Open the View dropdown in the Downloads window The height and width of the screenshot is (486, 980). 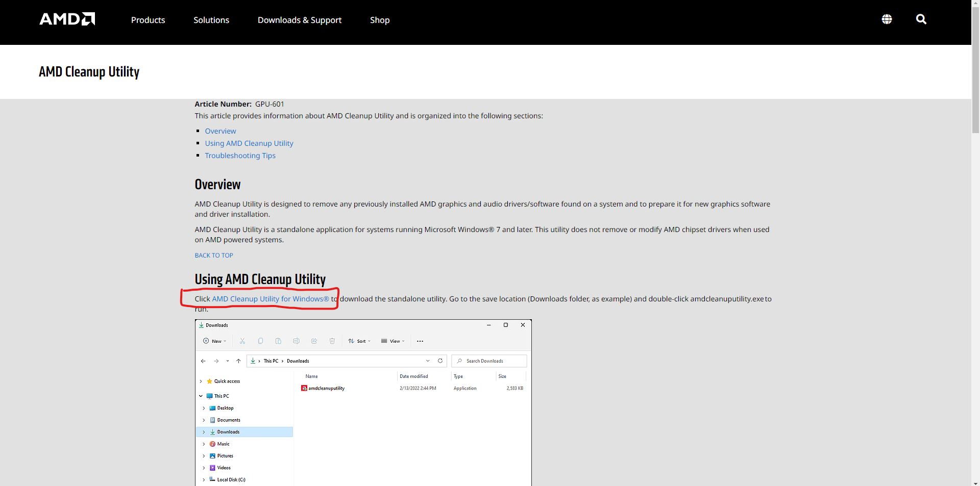point(393,341)
